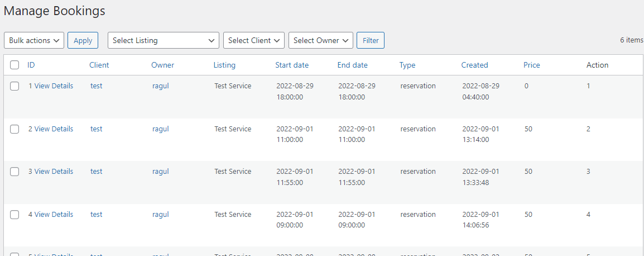644x256 pixels.
Task: Open the Bulk actions dropdown
Action: pyautogui.click(x=34, y=40)
